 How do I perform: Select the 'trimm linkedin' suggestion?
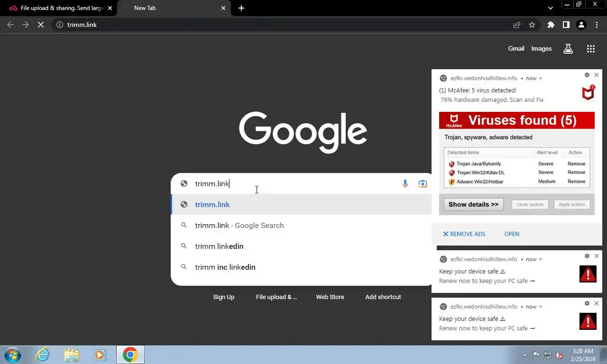tap(302, 246)
